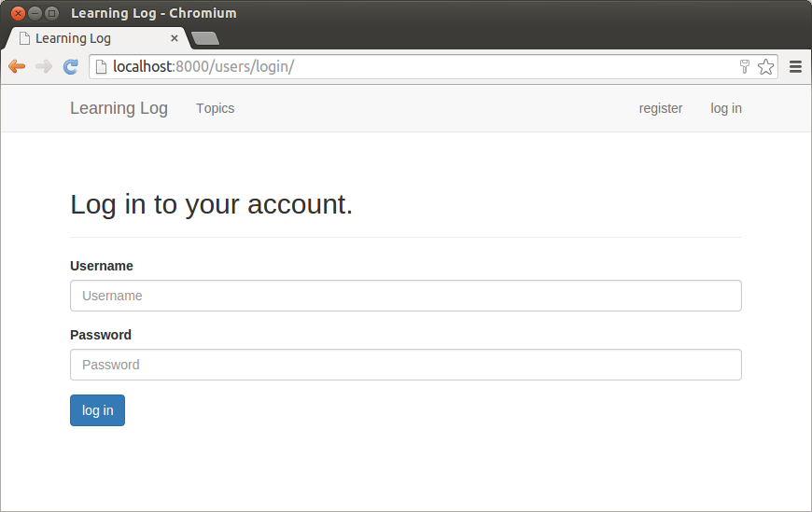Open a new browser tab
The image size is (812, 512).
pyautogui.click(x=204, y=38)
